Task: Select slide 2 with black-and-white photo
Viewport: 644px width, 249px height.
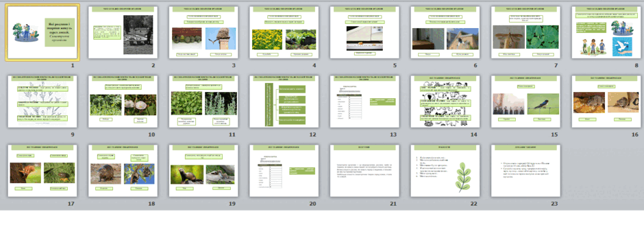Action: (123, 32)
